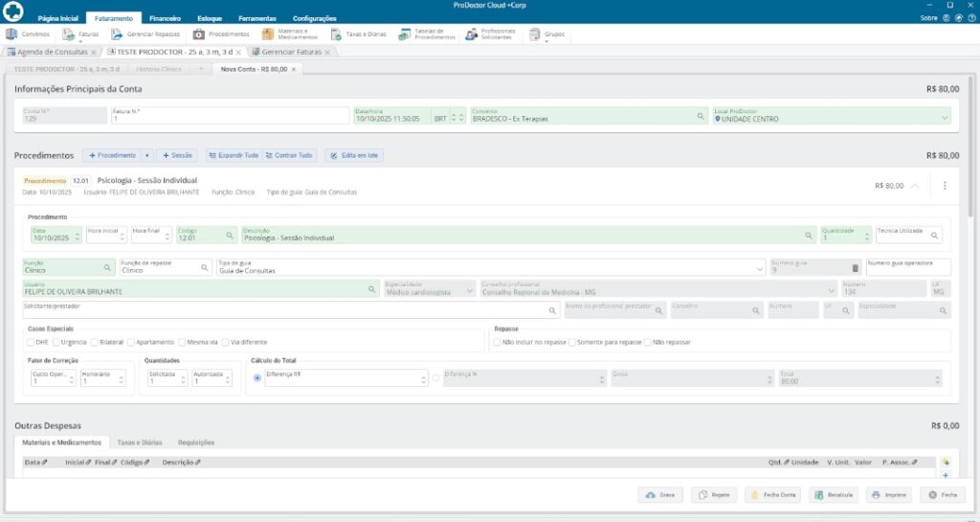
Task: Select the Diferença R$ radio button
Action: (x=257, y=378)
